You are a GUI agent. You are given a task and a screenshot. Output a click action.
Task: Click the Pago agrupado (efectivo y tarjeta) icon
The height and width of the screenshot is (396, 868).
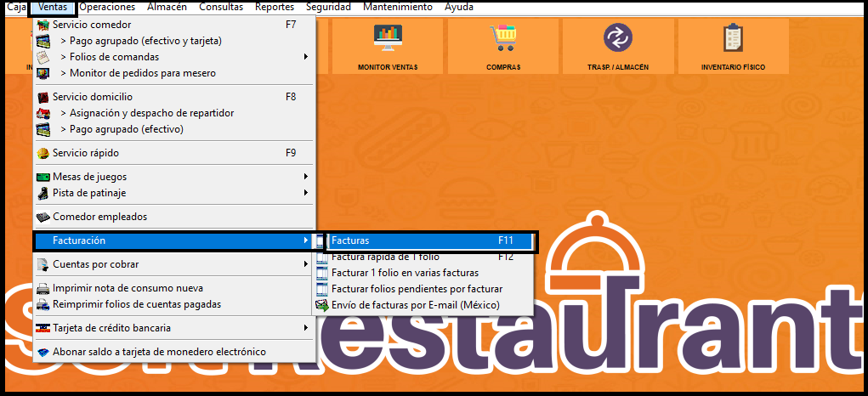coord(43,41)
